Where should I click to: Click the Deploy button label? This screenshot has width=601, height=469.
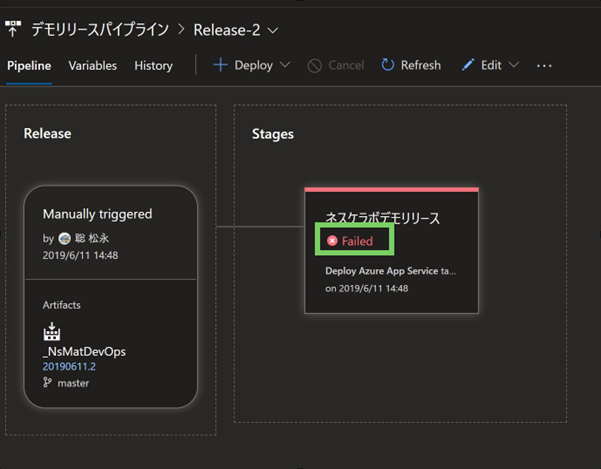tap(254, 65)
